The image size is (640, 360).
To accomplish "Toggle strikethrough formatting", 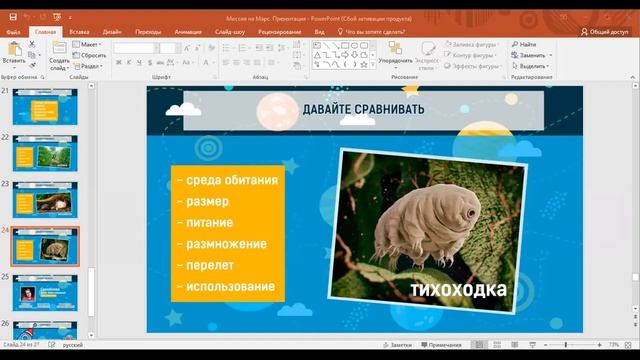I will pyautogui.click(x=160, y=62).
